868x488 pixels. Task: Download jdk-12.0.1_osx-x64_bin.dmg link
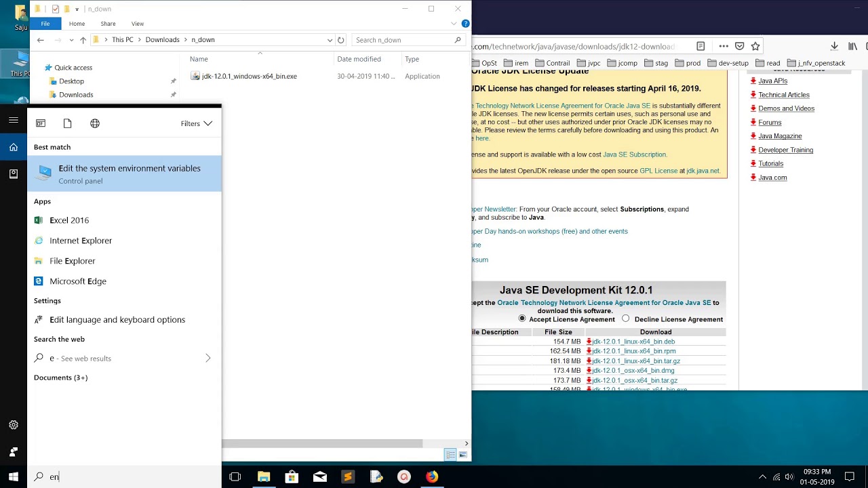(633, 371)
